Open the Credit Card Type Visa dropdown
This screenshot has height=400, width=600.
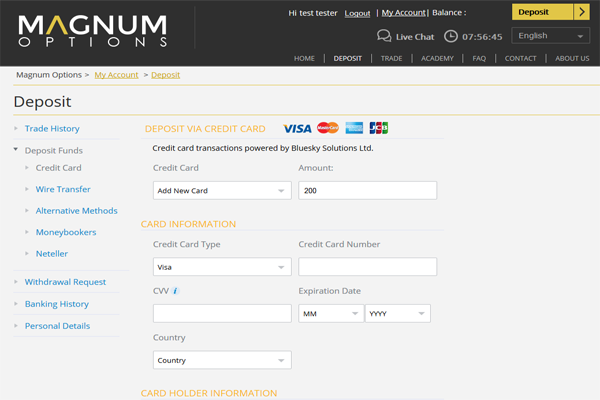[x=222, y=267]
